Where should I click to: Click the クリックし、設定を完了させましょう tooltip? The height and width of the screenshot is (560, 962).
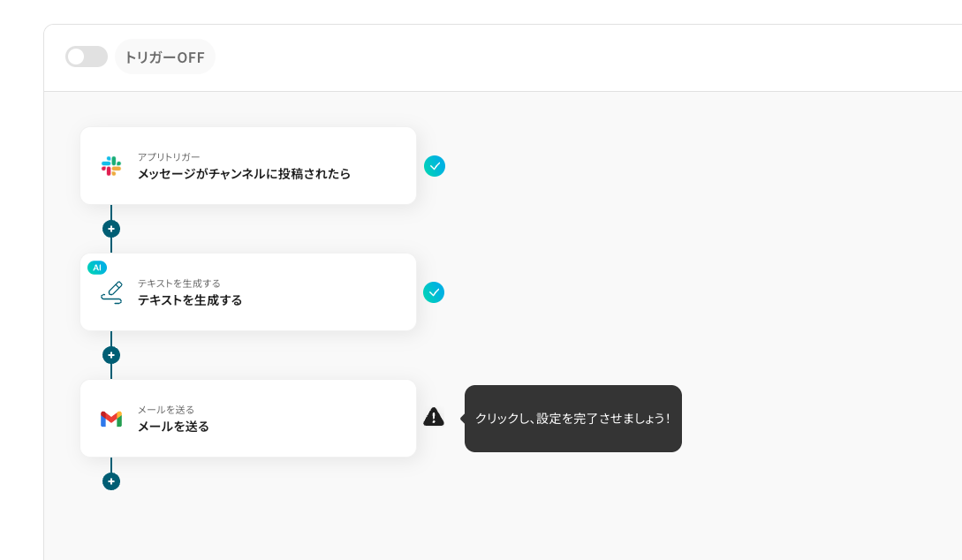[x=572, y=419]
